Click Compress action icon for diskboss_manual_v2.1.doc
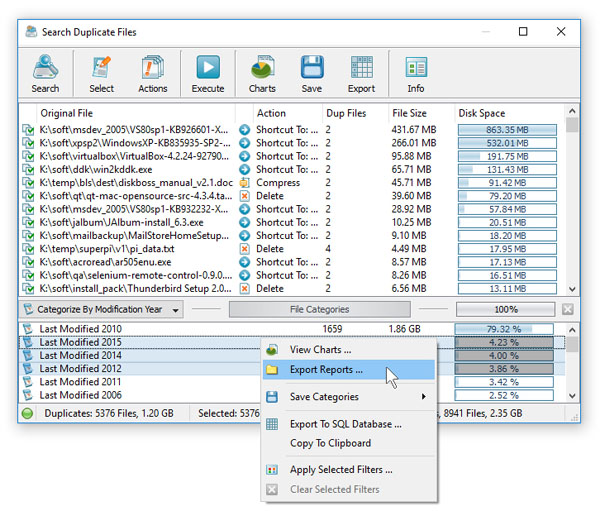This screenshot has width=600, height=511. [245, 183]
